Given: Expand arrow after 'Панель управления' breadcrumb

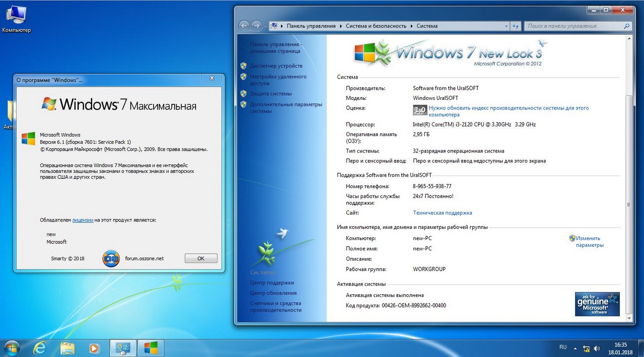Looking at the screenshot, I should [341, 26].
